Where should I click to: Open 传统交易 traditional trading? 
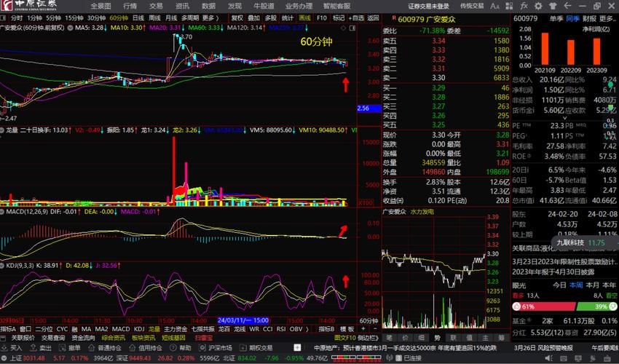[x=472, y=6]
